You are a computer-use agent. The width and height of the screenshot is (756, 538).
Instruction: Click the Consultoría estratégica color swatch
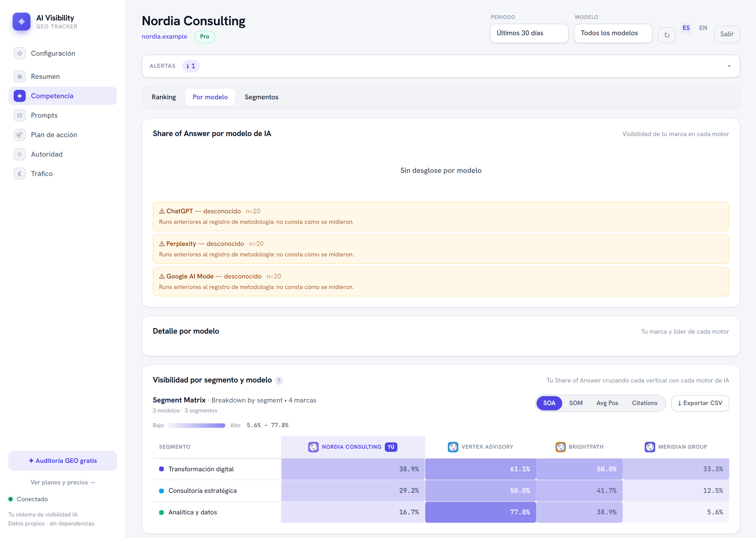coord(161,491)
